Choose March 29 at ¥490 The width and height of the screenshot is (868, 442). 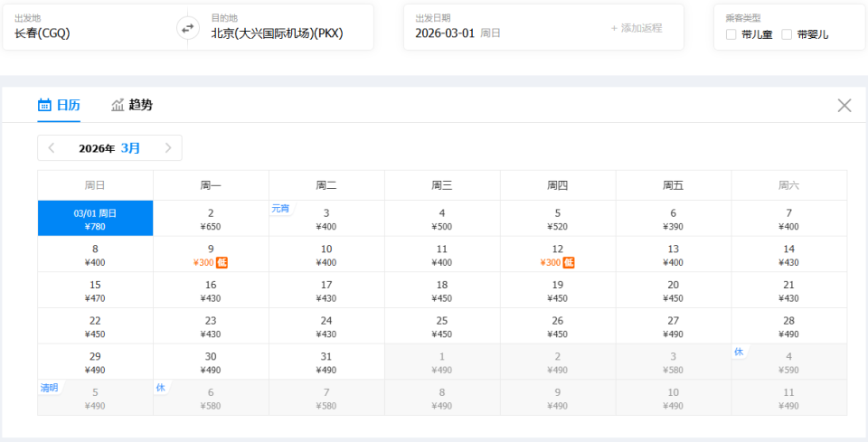(95, 362)
